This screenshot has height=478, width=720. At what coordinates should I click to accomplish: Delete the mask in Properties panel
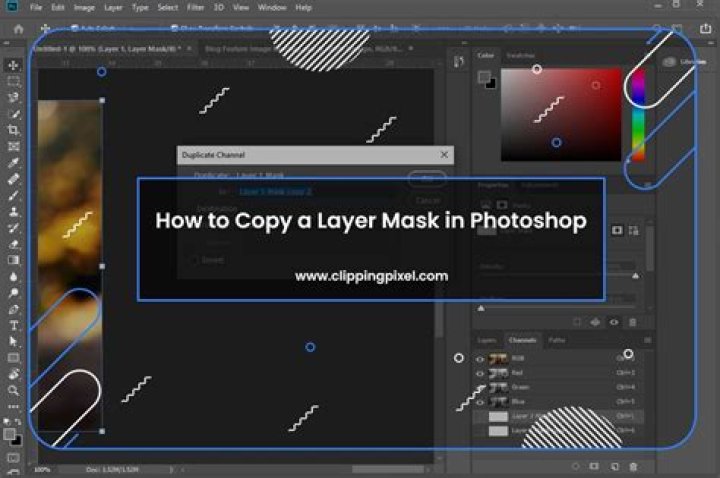pyautogui.click(x=633, y=322)
